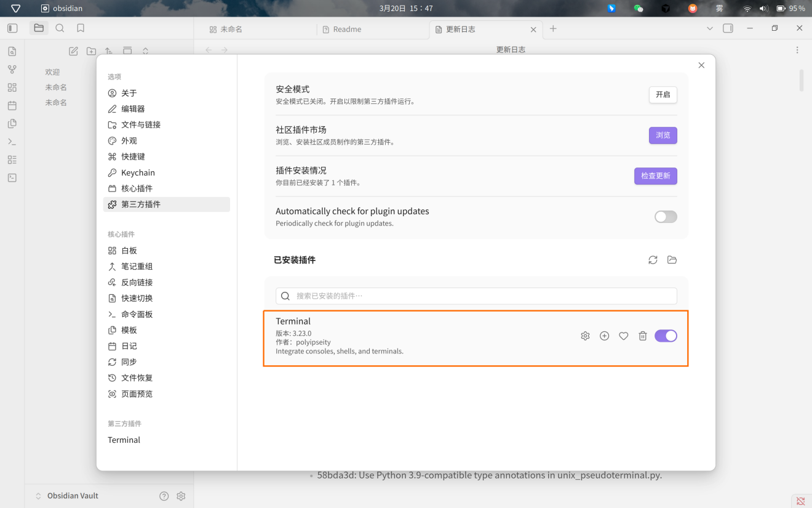Open the bookmarks icon in sidebar header
This screenshot has width=812, height=508.
click(81, 28)
